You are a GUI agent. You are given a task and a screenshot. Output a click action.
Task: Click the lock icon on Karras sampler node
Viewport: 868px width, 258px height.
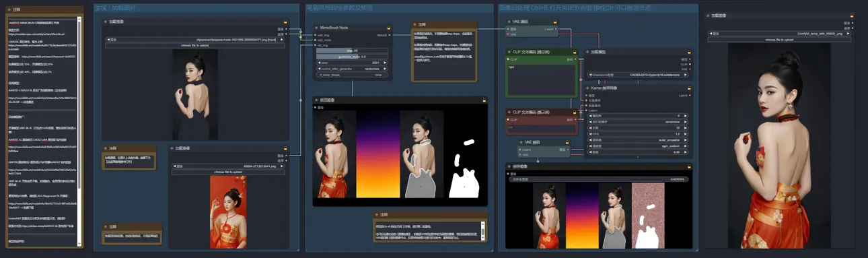click(x=689, y=88)
